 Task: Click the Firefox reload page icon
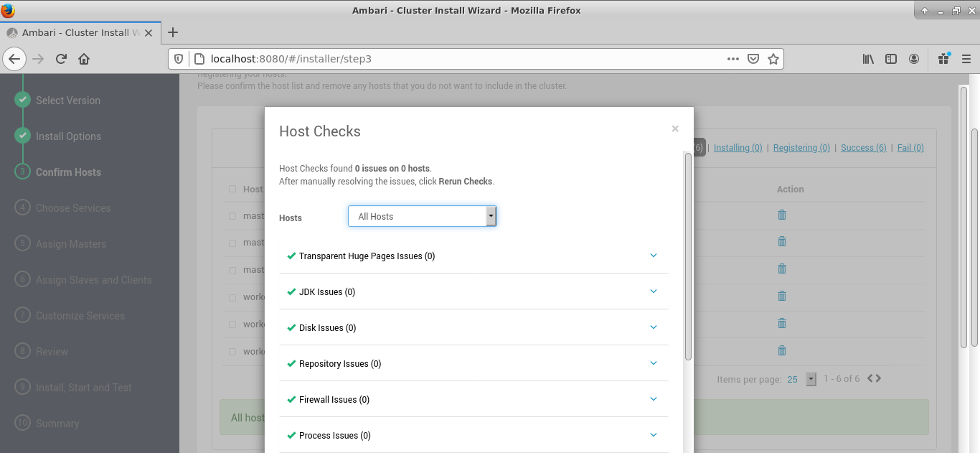62,59
